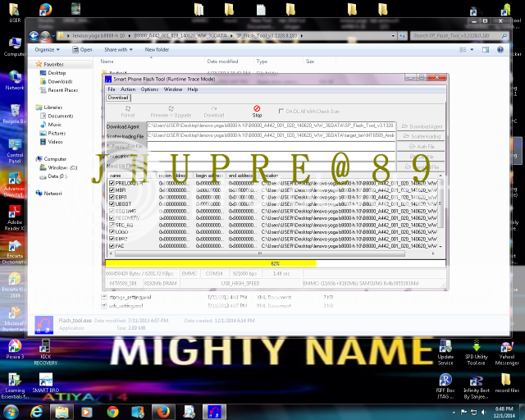Open the Options menu in Flash Tool

(149, 89)
